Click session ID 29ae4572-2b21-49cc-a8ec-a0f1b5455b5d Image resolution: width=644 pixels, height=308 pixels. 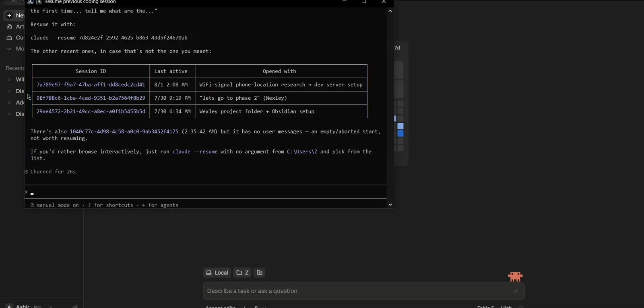[91, 111]
